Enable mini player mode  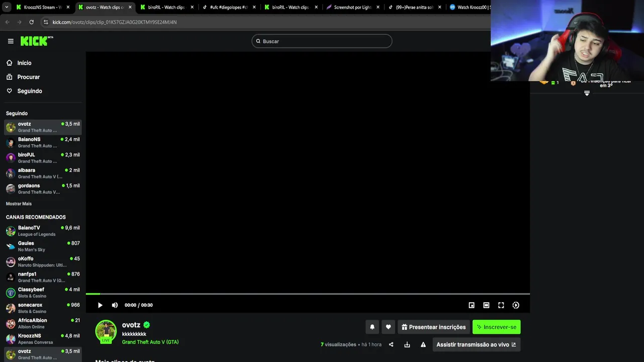tap(471, 305)
